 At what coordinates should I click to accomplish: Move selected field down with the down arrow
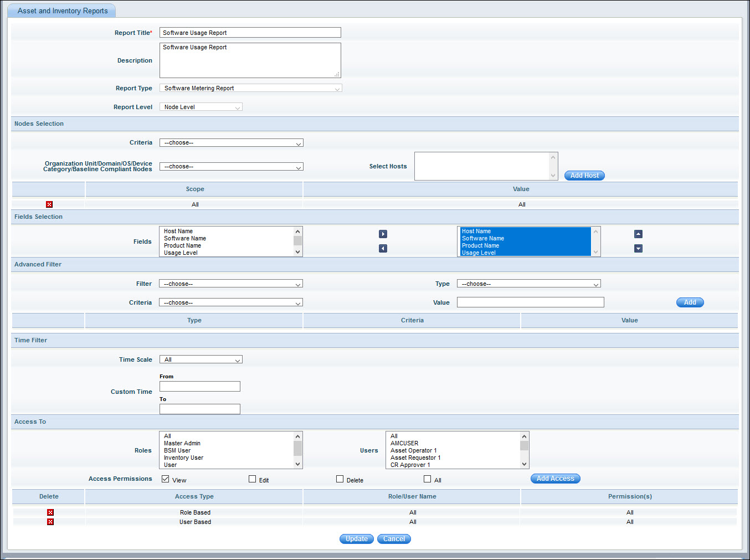(x=638, y=248)
